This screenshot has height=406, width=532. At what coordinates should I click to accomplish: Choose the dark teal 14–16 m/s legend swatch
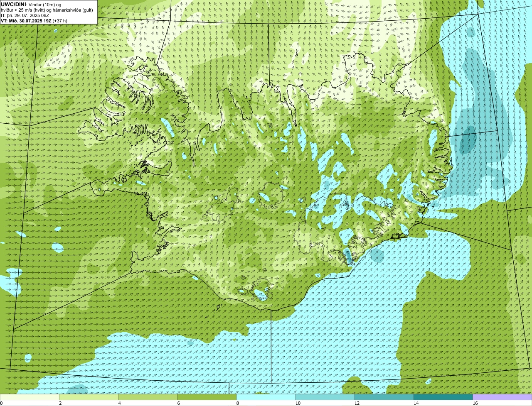coord(443,397)
